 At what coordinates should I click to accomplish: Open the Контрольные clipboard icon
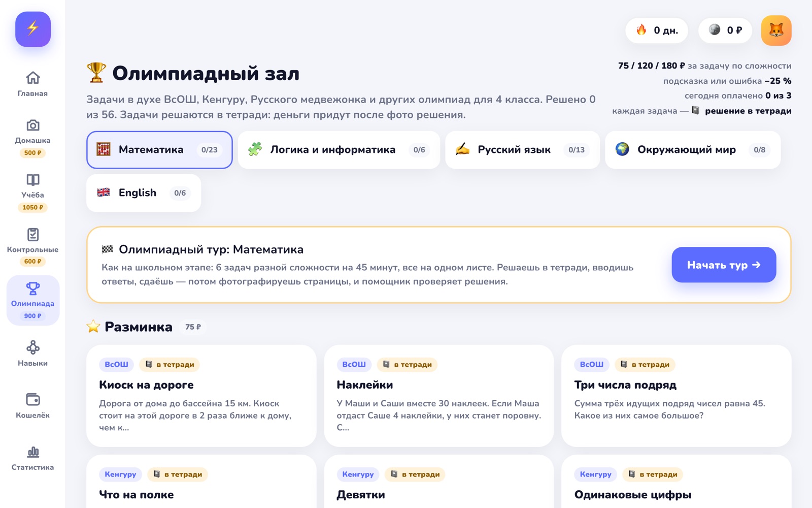[33, 234]
